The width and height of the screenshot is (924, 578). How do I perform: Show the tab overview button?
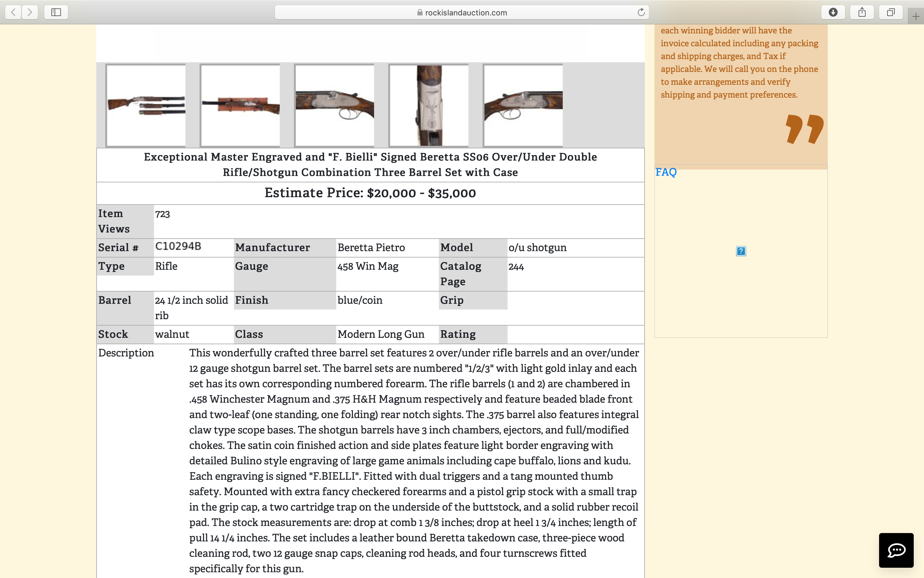(x=891, y=12)
